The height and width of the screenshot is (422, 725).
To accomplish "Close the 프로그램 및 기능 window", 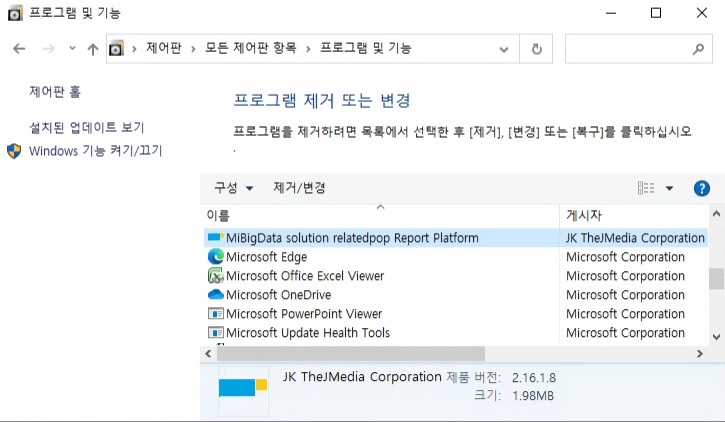I will tap(702, 13).
